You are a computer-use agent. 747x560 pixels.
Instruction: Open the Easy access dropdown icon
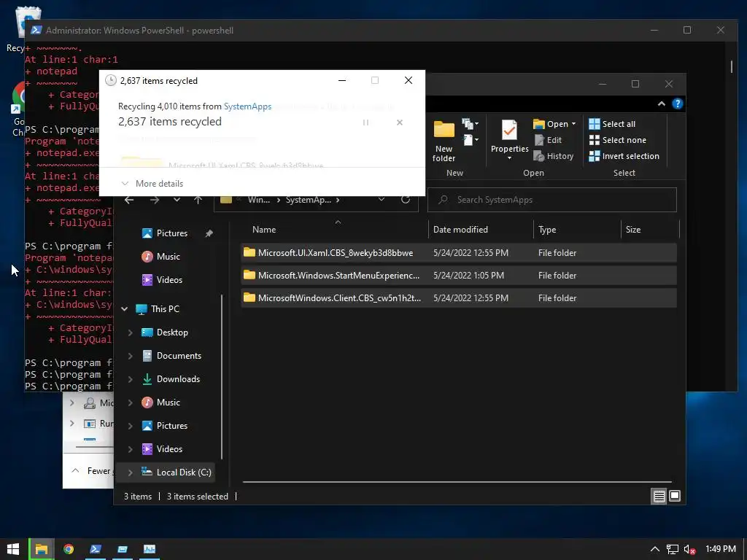coord(470,139)
